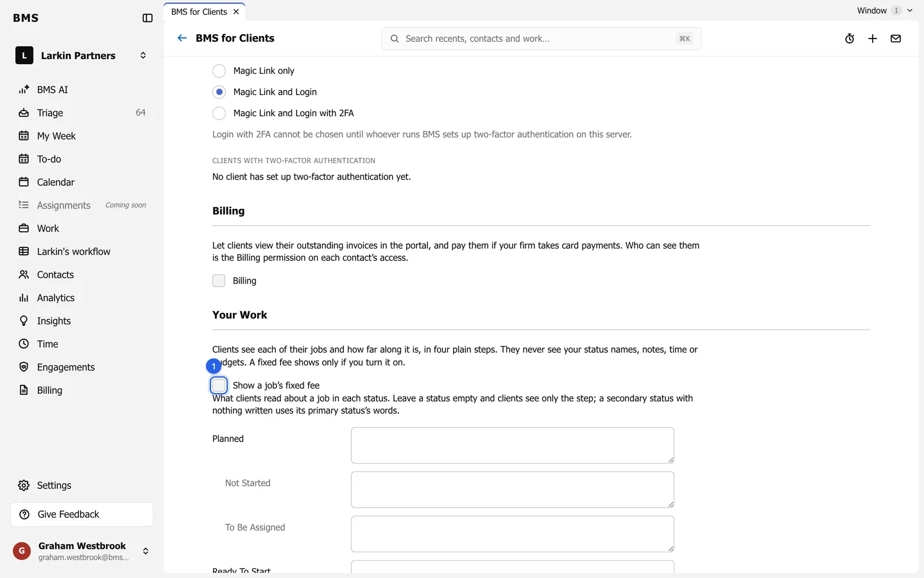Focus the search recents, contacts and work field
Screen dimensions: 924x578
[541, 39]
